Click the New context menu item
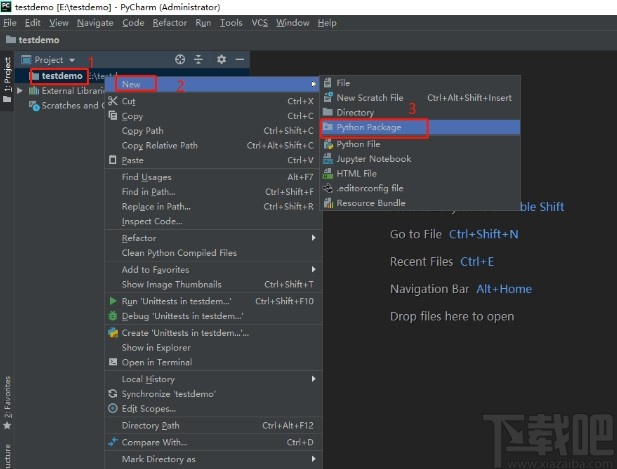 (x=213, y=84)
